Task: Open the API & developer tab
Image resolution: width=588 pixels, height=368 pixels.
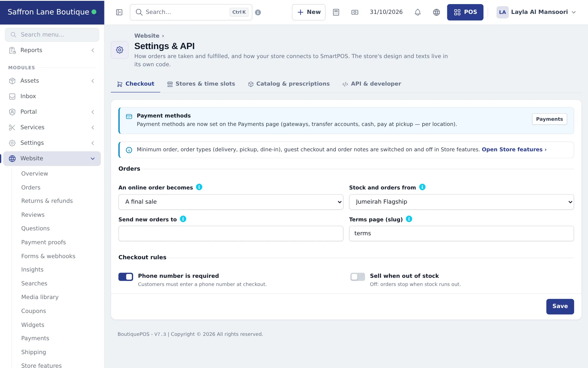Action: point(372,84)
